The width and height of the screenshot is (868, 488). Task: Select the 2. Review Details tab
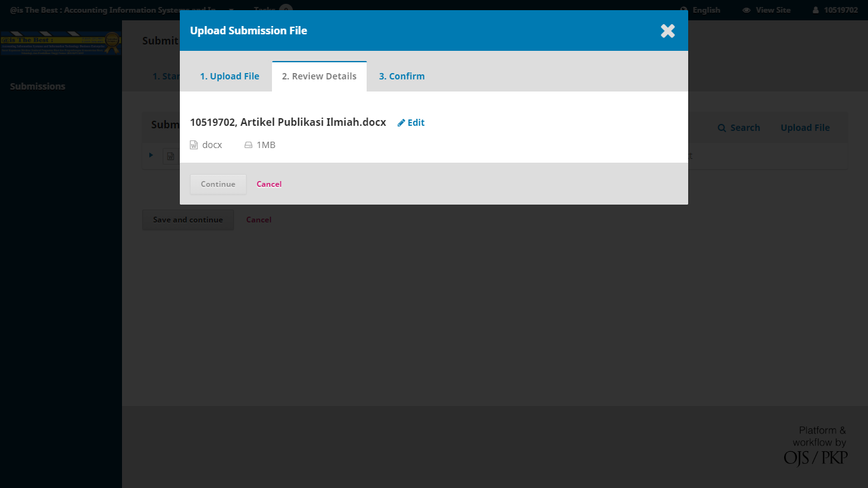319,76
